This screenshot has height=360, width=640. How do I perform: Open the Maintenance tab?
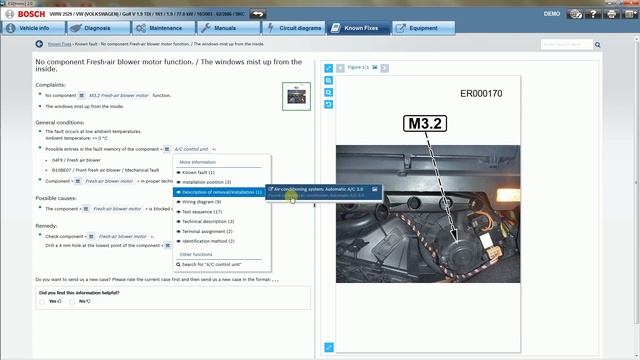tap(162, 28)
